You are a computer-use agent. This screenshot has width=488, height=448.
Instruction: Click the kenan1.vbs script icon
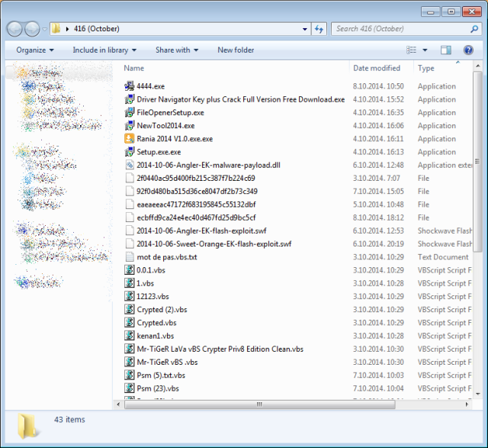129,336
